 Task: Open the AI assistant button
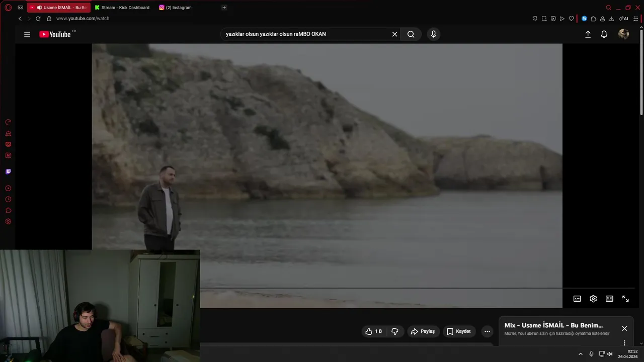pyautogui.click(x=623, y=19)
